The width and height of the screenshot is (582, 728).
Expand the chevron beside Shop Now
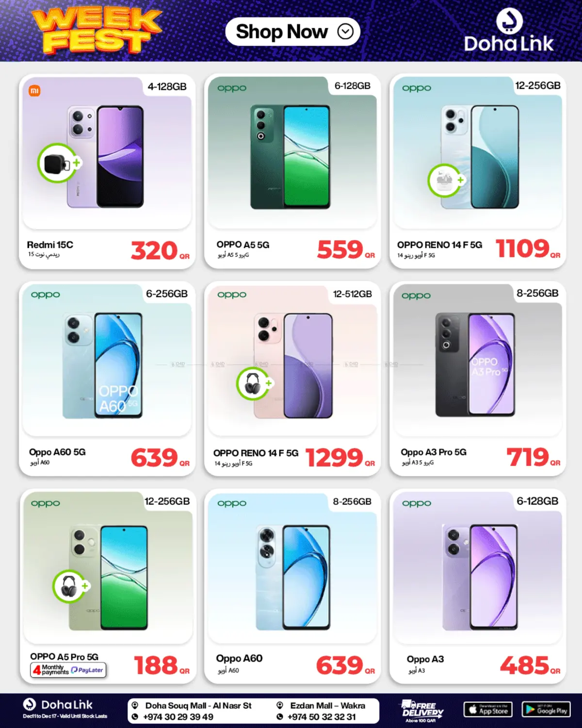(x=345, y=32)
